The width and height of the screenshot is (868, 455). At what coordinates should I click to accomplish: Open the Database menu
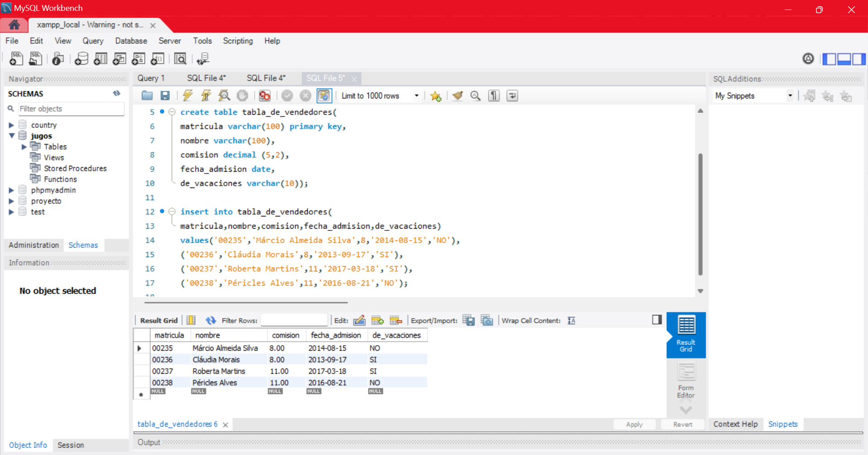coord(131,41)
